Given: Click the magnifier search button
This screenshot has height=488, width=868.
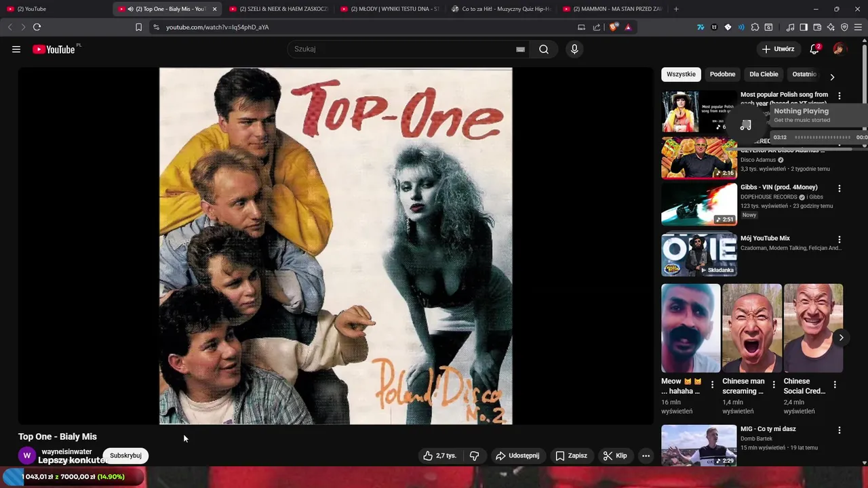Looking at the screenshot, I should tap(544, 49).
